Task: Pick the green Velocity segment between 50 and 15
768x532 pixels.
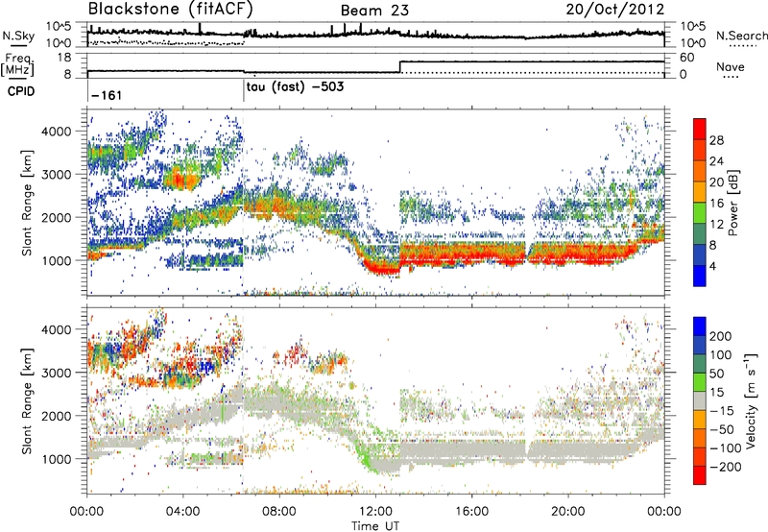Action: pos(700,382)
